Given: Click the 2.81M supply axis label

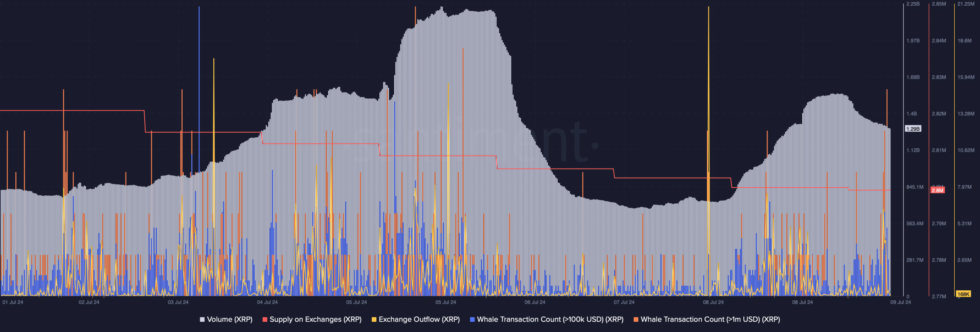Looking at the screenshot, I should [x=939, y=150].
